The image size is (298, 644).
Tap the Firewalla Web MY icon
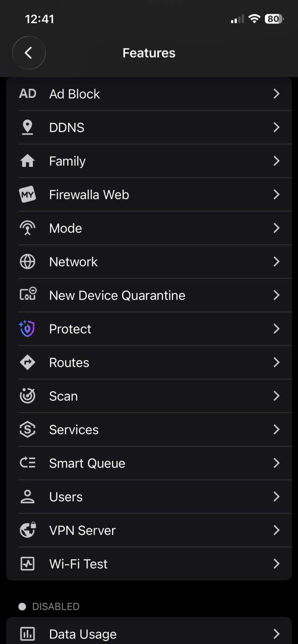point(27,194)
